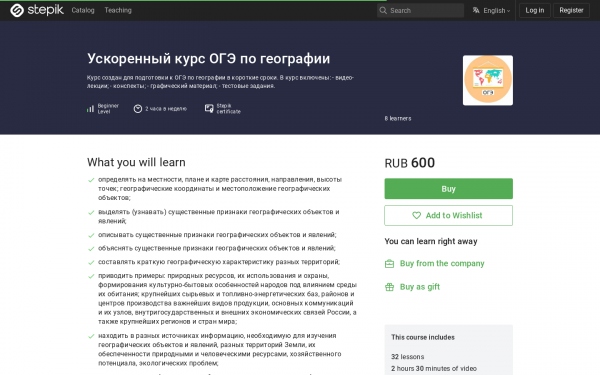Click Add to Wishlist button
Screen dimensions: 600x375
click(448, 215)
